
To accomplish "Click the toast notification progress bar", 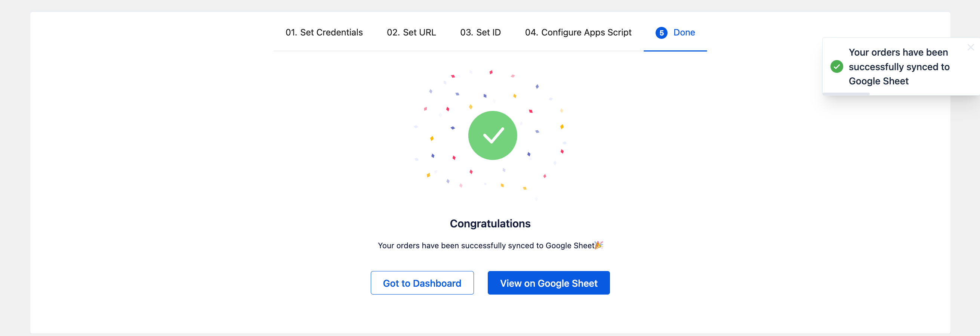I will 846,93.
